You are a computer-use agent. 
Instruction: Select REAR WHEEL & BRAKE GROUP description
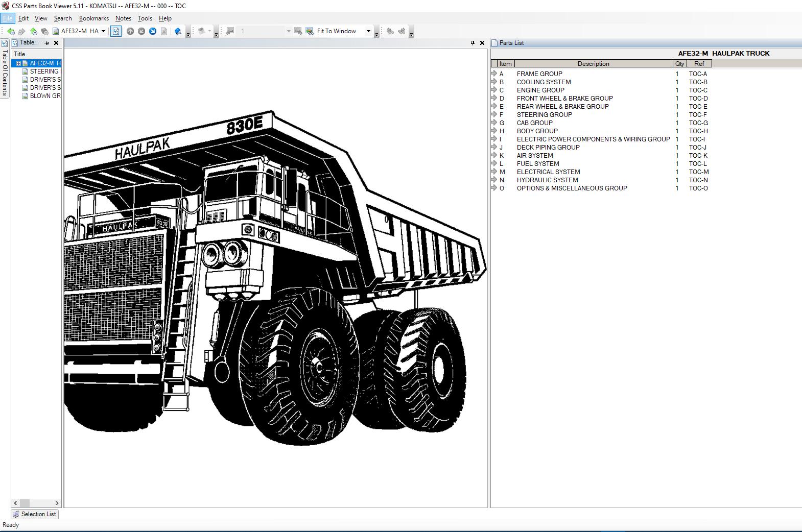point(562,107)
